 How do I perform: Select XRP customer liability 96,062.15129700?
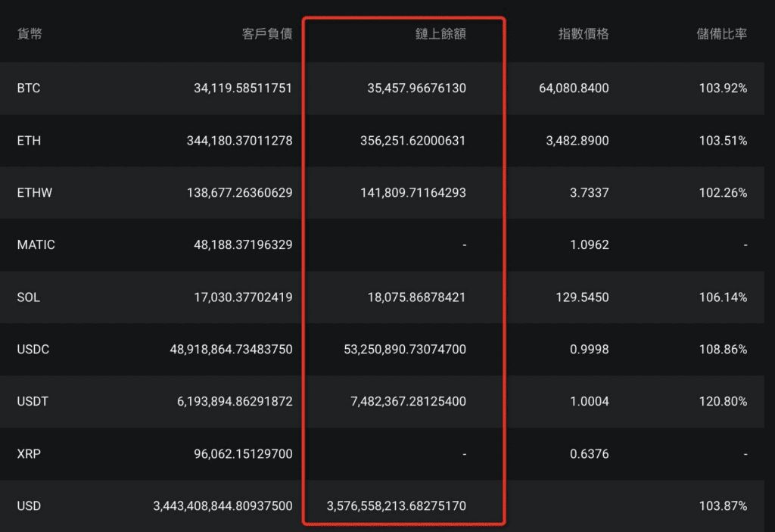243,454
